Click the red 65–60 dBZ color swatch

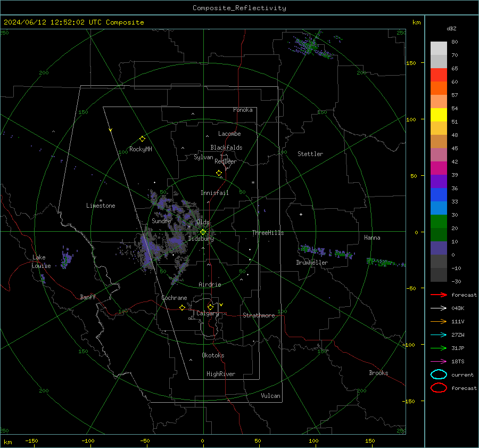[x=439, y=75]
